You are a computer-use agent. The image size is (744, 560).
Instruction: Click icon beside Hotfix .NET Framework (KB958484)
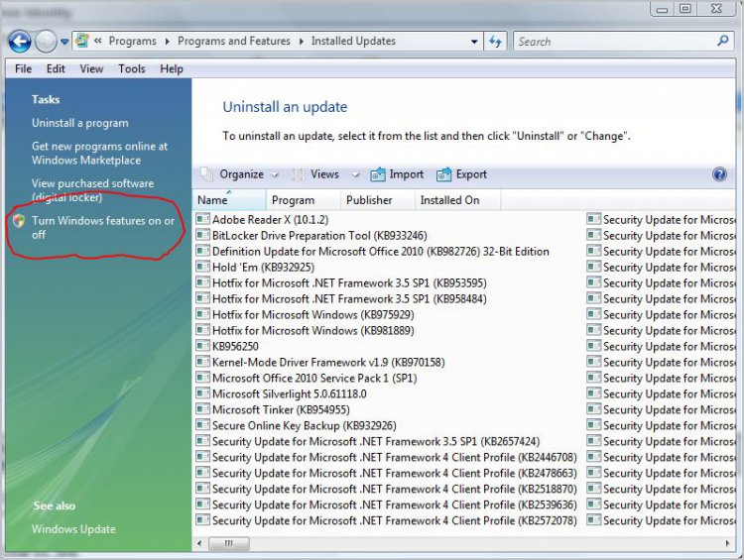click(x=202, y=298)
